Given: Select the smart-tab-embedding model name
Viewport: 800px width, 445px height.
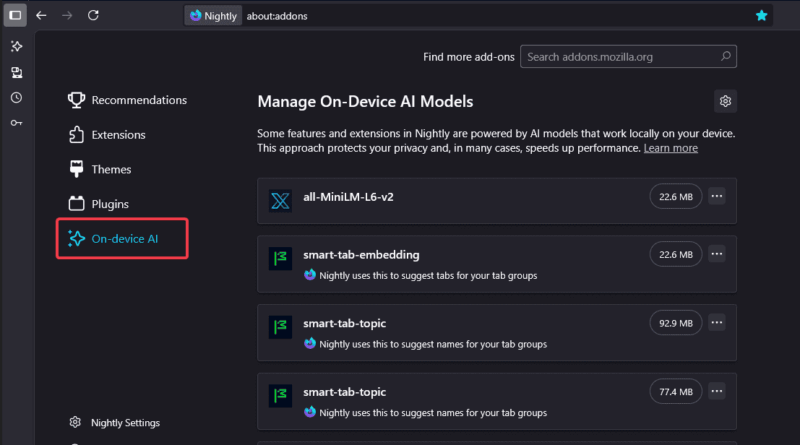Looking at the screenshot, I should click(x=361, y=255).
